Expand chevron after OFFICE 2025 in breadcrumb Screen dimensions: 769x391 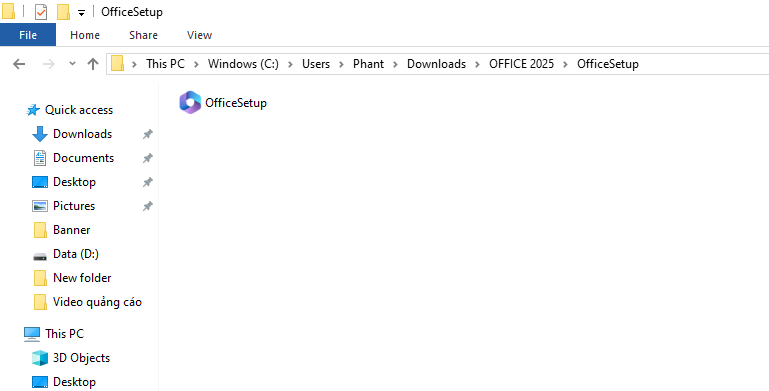click(565, 64)
